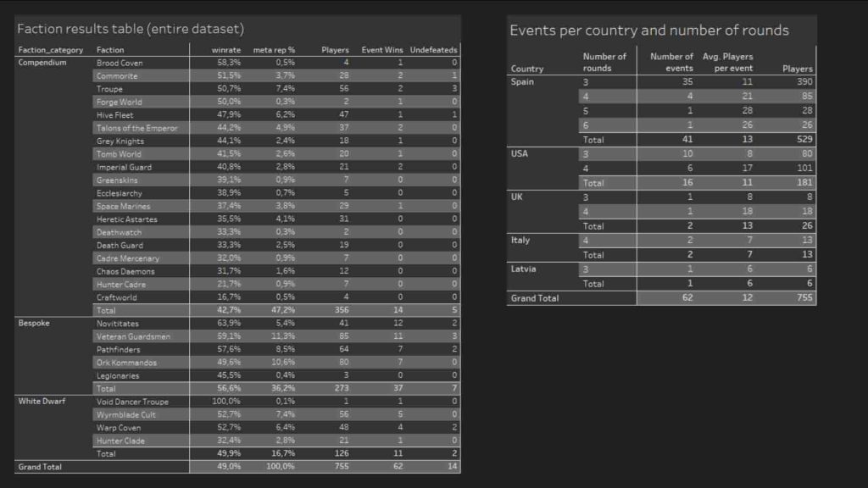Click the Italy country label

[520, 241]
